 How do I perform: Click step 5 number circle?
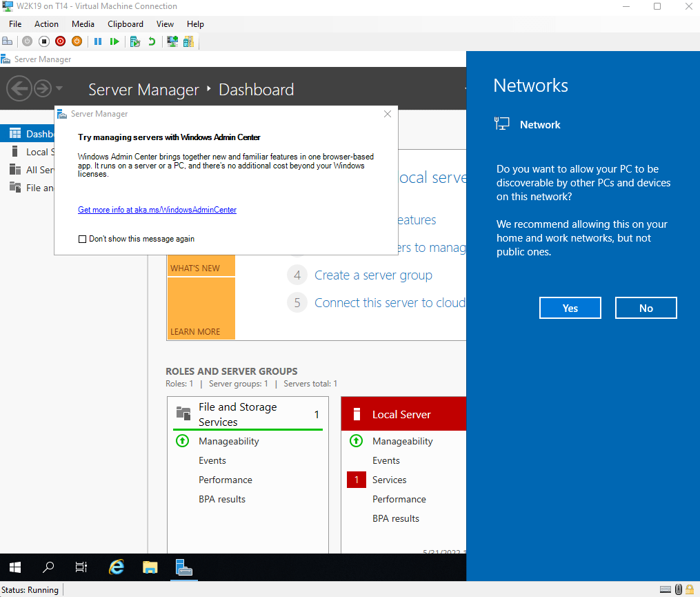tap(297, 303)
